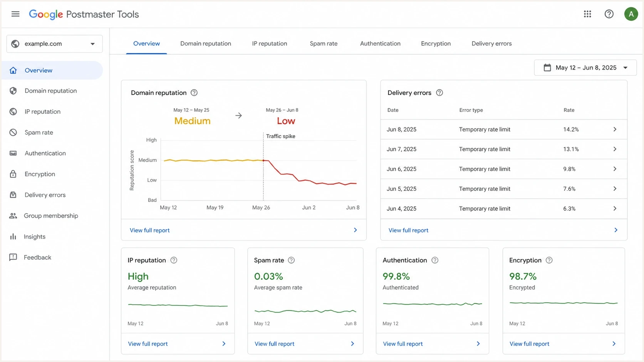View full report link for IP reputation
The height and width of the screenshot is (362, 644).
[148, 344]
